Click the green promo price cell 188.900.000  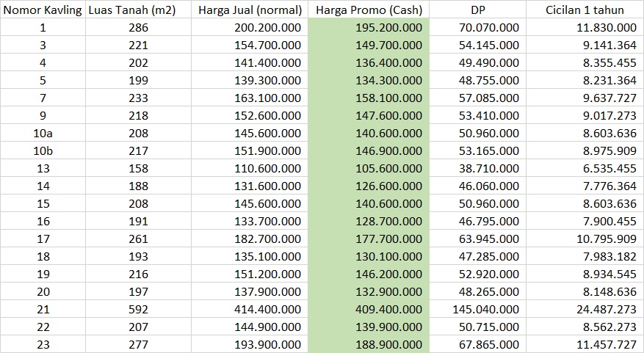[369, 345]
